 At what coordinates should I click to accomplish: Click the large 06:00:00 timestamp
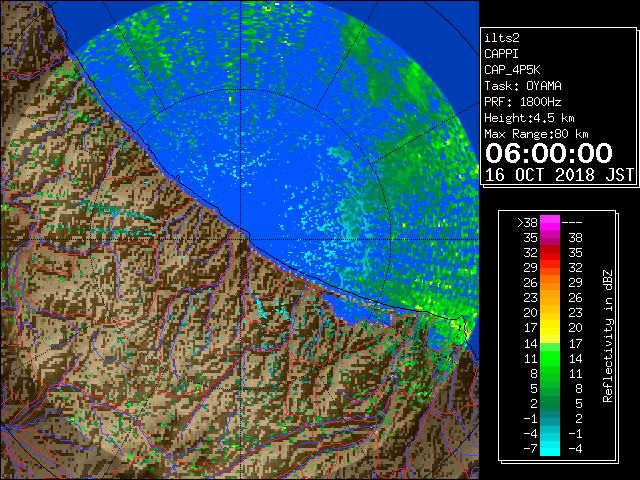click(x=549, y=153)
